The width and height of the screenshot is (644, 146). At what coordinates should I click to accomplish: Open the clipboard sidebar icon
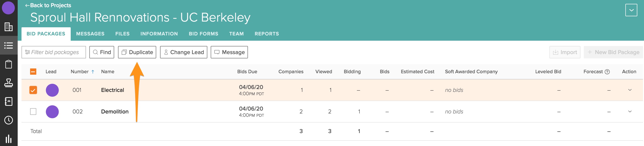pyautogui.click(x=9, y=64)
